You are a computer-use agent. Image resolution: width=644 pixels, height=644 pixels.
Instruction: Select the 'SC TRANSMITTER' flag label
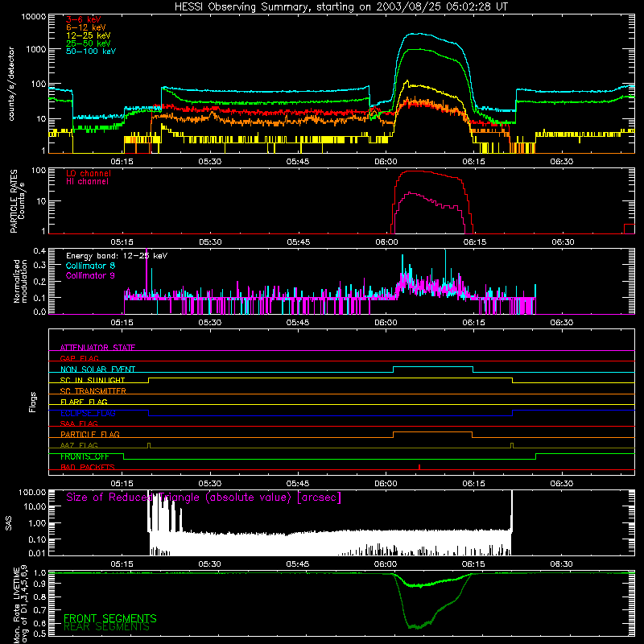93,390
